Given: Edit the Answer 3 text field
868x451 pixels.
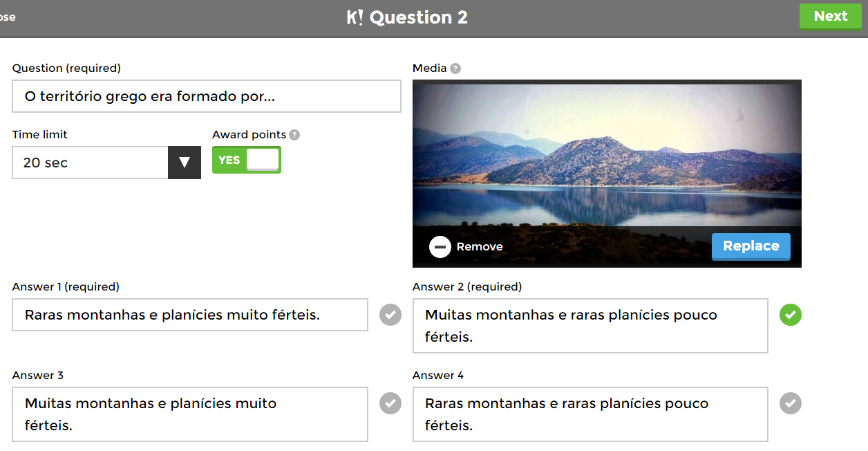Looking at the screenshot, I should (x=190, y=414).
